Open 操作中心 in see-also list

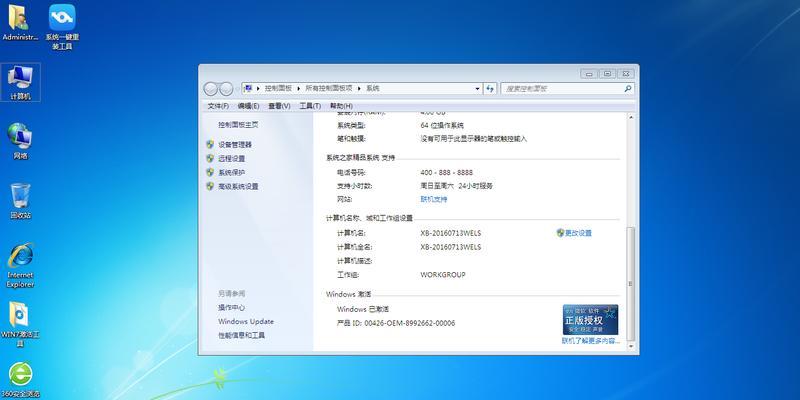coord(232,308)
